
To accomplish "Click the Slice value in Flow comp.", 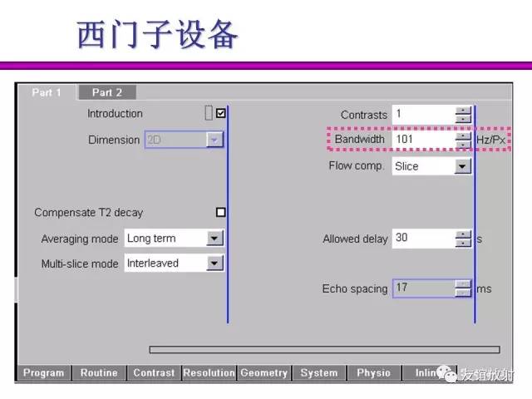I will coord(406,166).
